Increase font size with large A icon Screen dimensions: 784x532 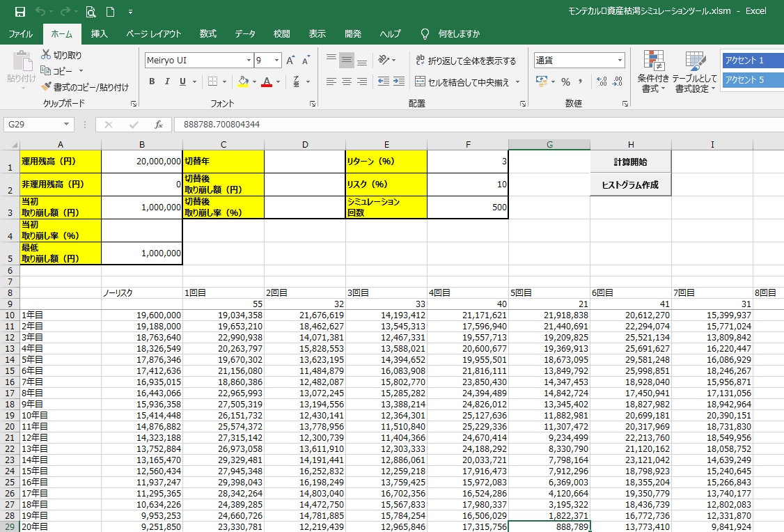pyautogui.click(x=290, y=61)
